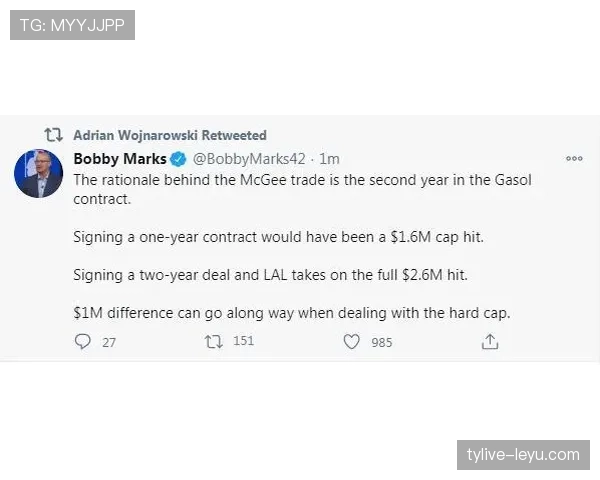Viewport: 600px width, 480px height.
Task: Click the tylive-leyu.com watermark label
Action: click(523, 455)
